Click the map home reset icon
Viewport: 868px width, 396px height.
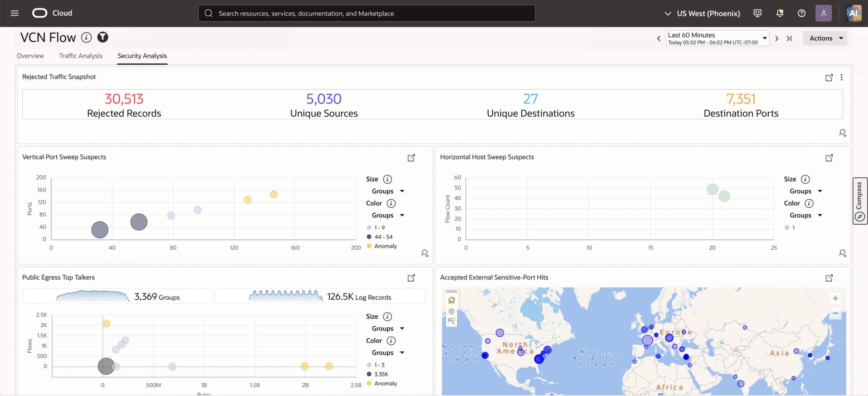451,300
